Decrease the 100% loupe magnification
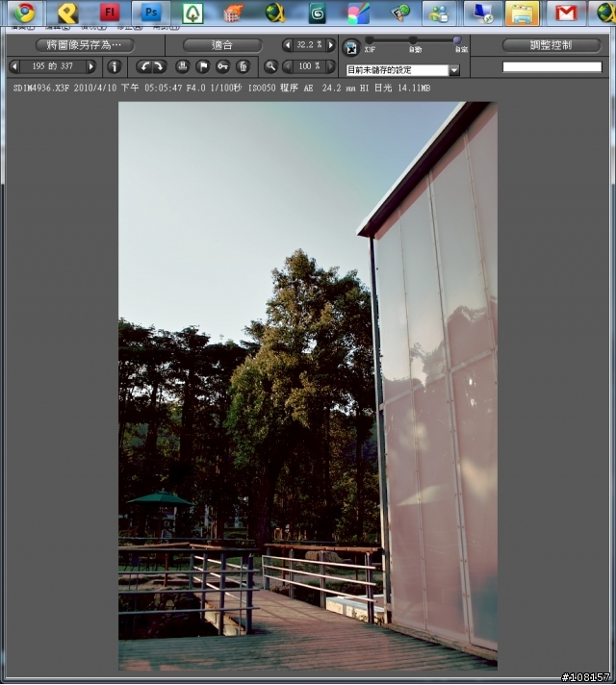This screenshot has height=685, width=616. [x=287, y=66]
